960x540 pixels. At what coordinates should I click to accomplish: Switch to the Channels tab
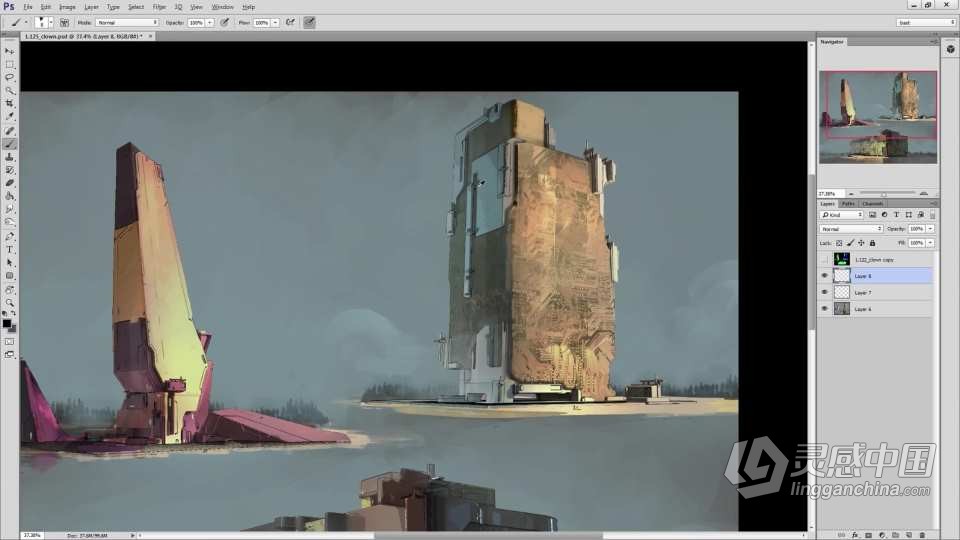pos(872,203)
